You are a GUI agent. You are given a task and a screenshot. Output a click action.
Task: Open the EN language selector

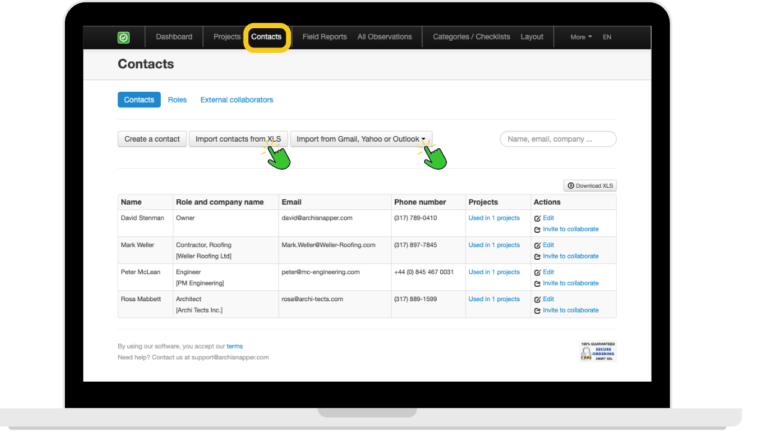[x=607, y=37]
